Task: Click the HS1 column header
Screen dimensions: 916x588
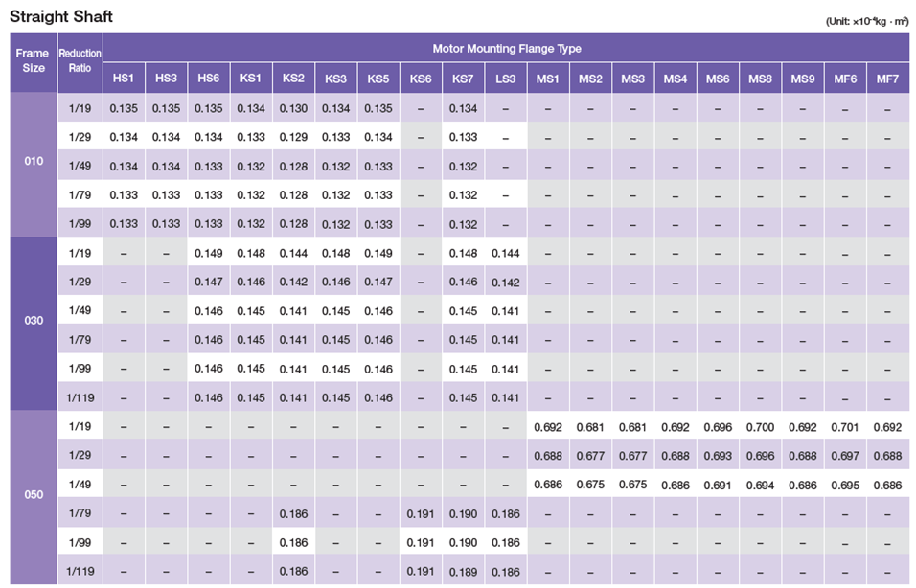Action: pos(124,78)
